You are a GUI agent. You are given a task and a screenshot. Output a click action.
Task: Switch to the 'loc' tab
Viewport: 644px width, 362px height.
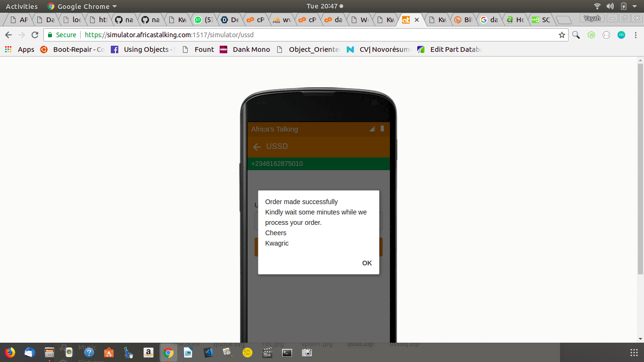(72, 20)
